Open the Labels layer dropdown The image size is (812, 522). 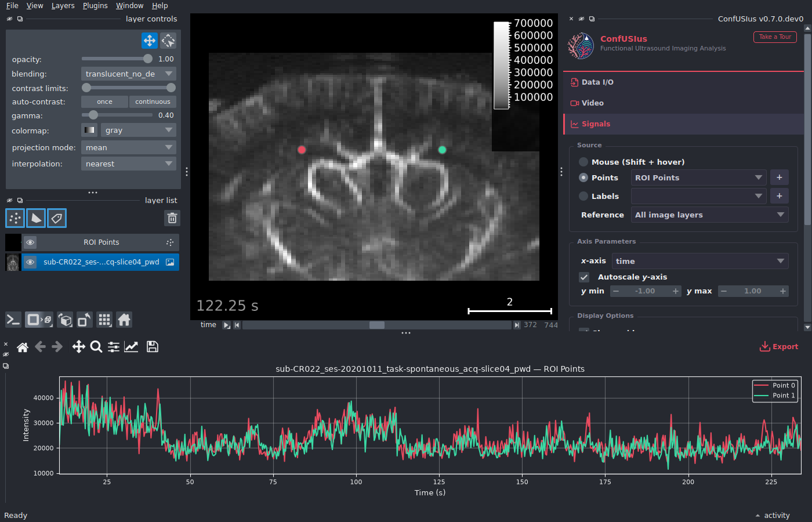pyautogui.click(x=699, y=196)
